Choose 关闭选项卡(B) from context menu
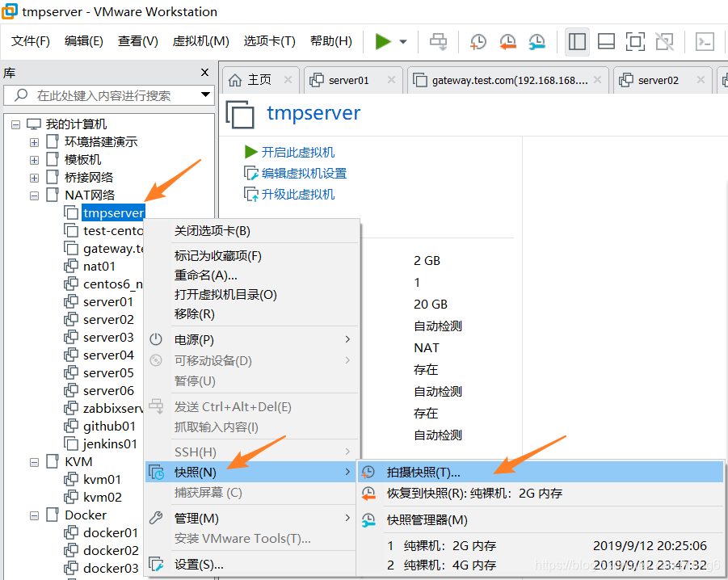 pyautogui.click(x=251, y=231)
